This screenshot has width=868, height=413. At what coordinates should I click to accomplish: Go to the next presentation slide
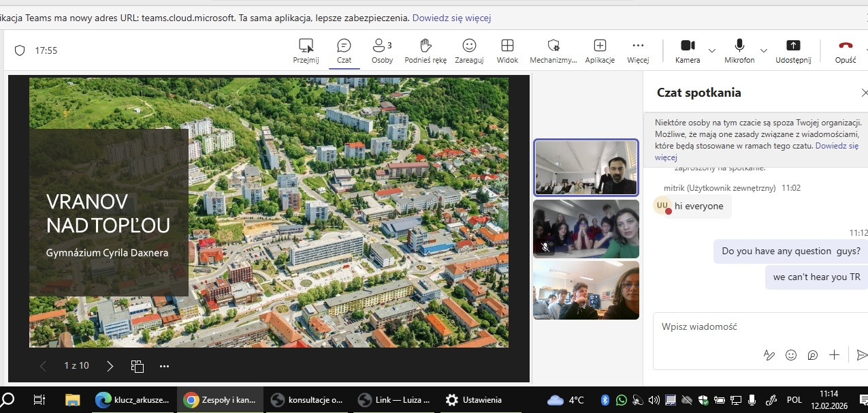pos(110,366)
